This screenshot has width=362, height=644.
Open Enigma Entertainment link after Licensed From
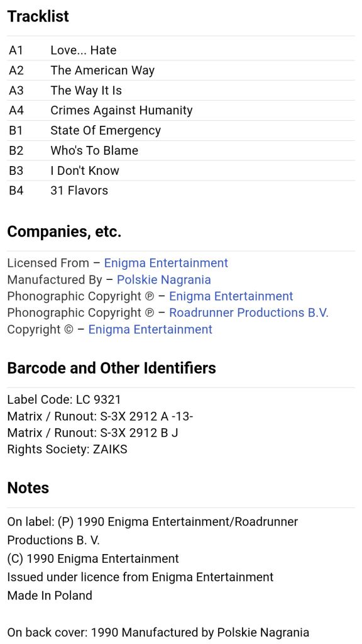166,263
